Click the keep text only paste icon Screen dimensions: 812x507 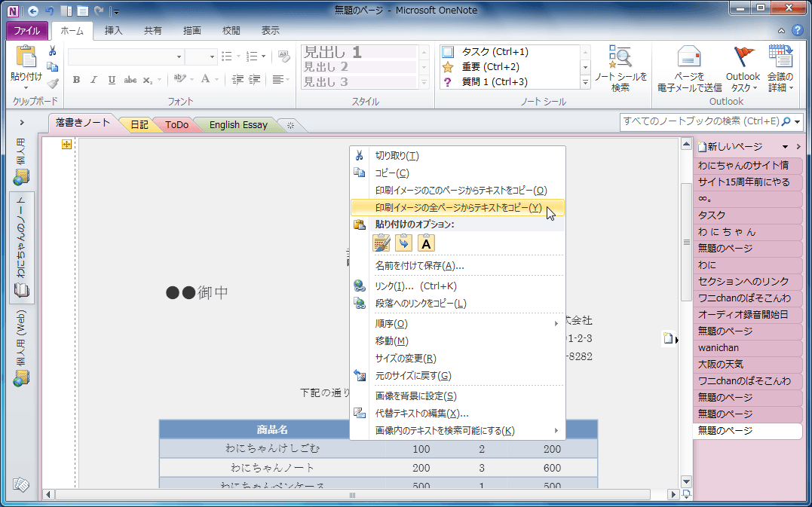point(426,243)
